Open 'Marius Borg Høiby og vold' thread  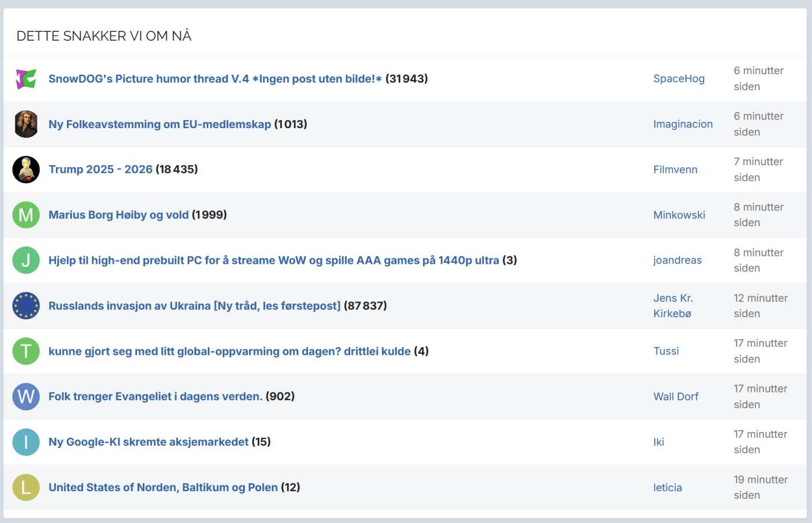pyautogui.click(x=118, y=215)
